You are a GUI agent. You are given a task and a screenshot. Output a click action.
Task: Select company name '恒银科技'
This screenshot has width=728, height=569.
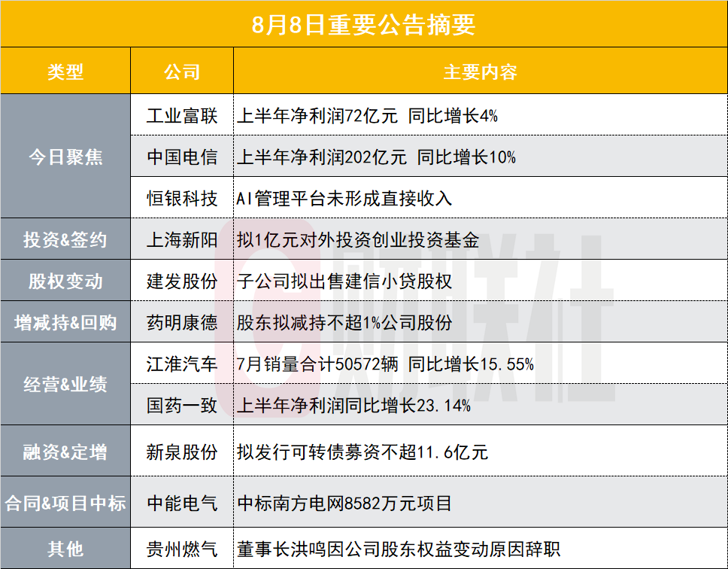(x=182, y=199)
